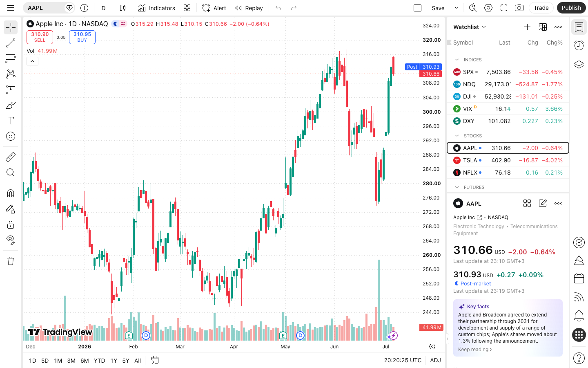The image size is (588, 368).
Task: Toggle hide all drawings eye icon
Action: [11, 240]
